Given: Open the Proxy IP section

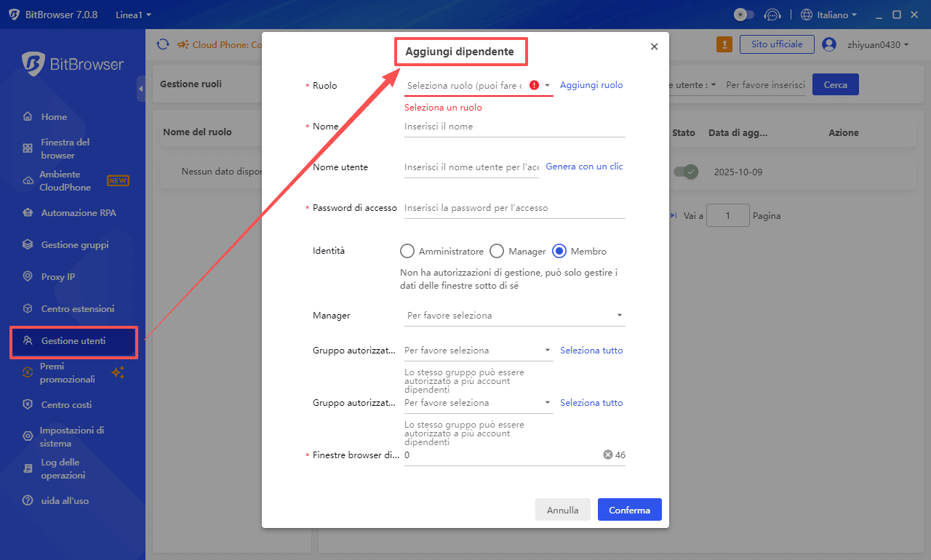Looking at the screenshot, I should 60,276.
